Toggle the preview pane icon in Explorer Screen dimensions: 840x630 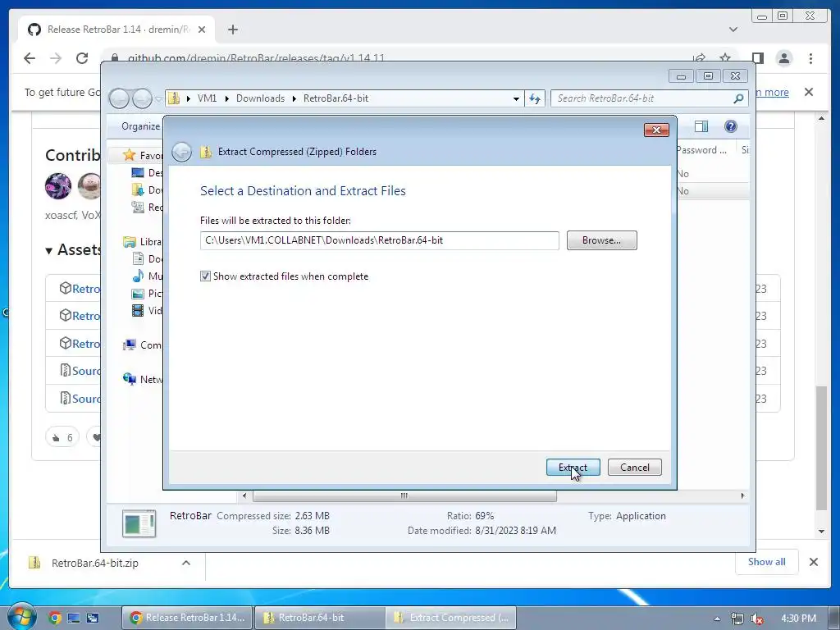(701, 126)
